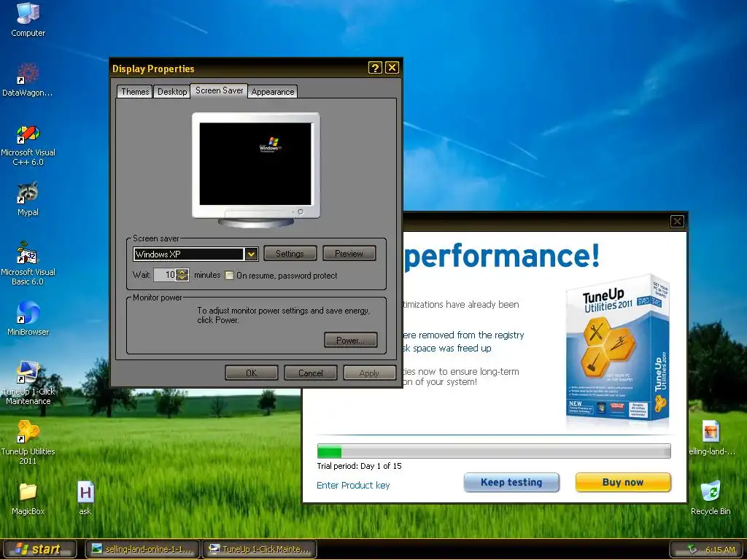Select the ask file icon
The width and height of the screenshot is (747, 560).
[x=85, y=498]
